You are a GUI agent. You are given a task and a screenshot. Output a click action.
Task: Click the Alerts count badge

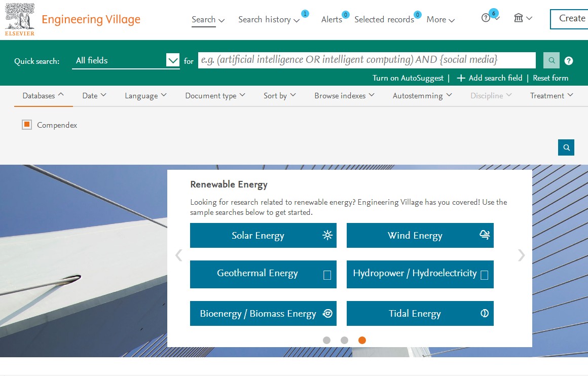[x=346, y=15]
